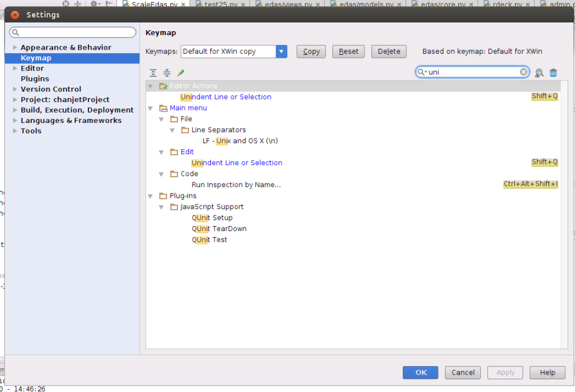This screenshot has width=575, height=392.
Task: Click the Editor Actions folder icon
Action: point(163,86)
